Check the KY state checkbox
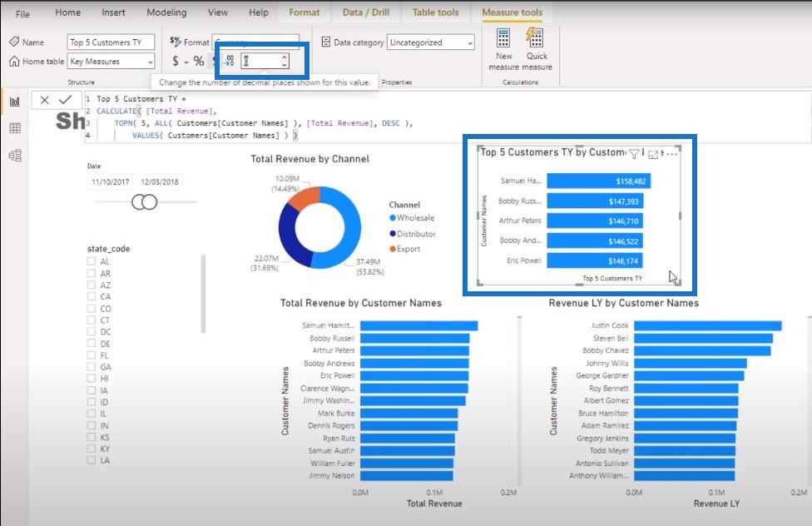The width and height of the screenshot is (812, 526). coord(92,449)
